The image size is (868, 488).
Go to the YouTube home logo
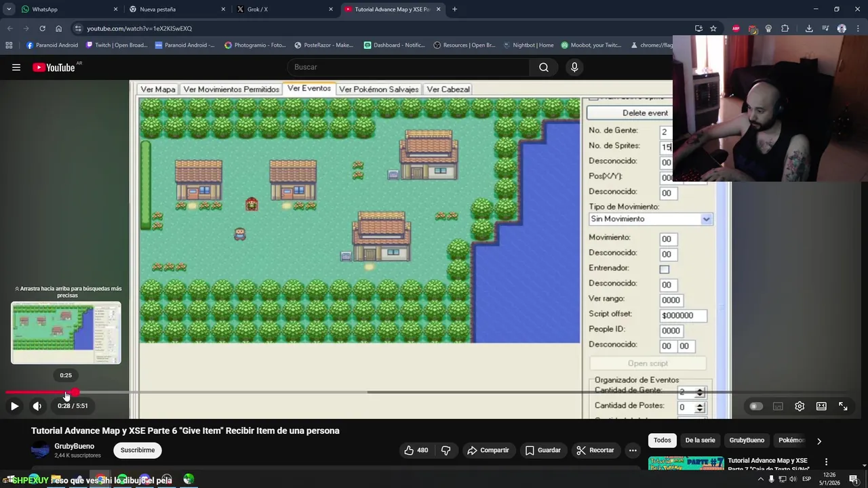tap(54, 67)
